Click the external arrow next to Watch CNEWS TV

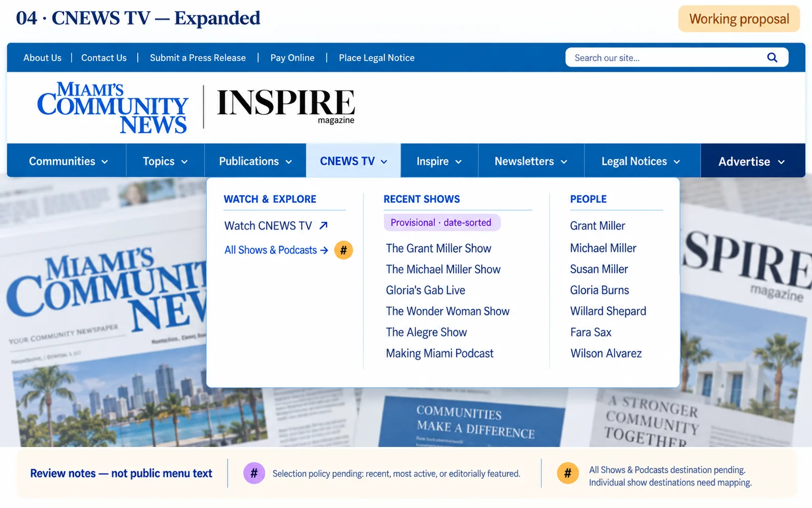point(324,225)
